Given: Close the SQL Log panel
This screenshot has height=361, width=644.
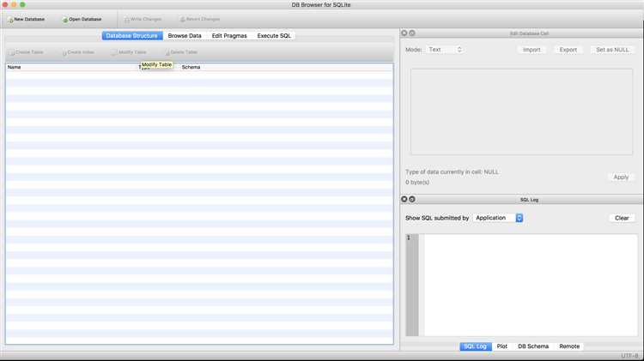Looking at the screenshot, I should click(x=404, y=199).
